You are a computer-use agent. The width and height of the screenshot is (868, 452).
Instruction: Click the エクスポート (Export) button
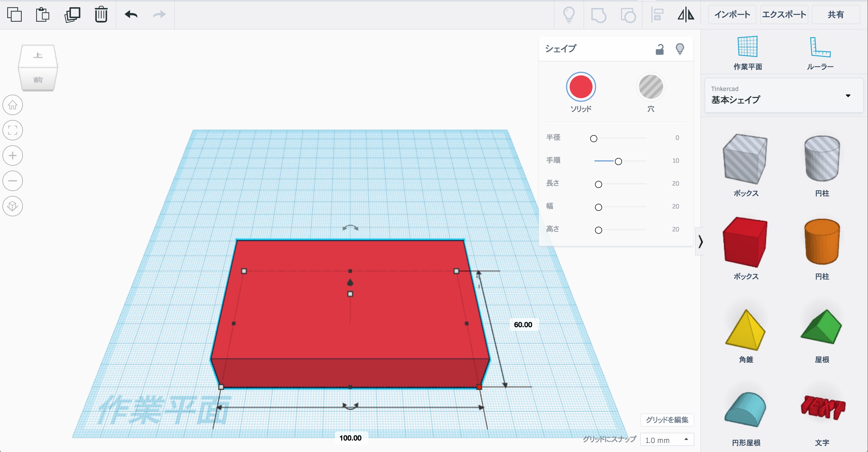(x=784, y=14)
